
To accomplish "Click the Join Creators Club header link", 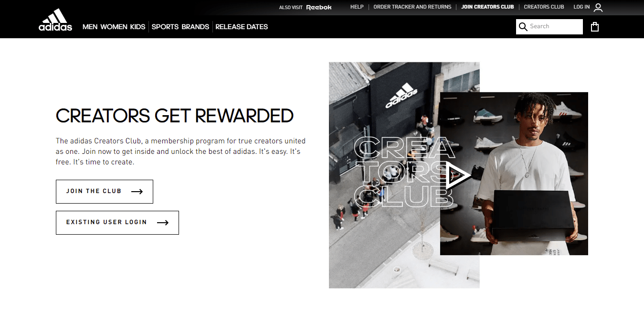I will coord(487,7).
